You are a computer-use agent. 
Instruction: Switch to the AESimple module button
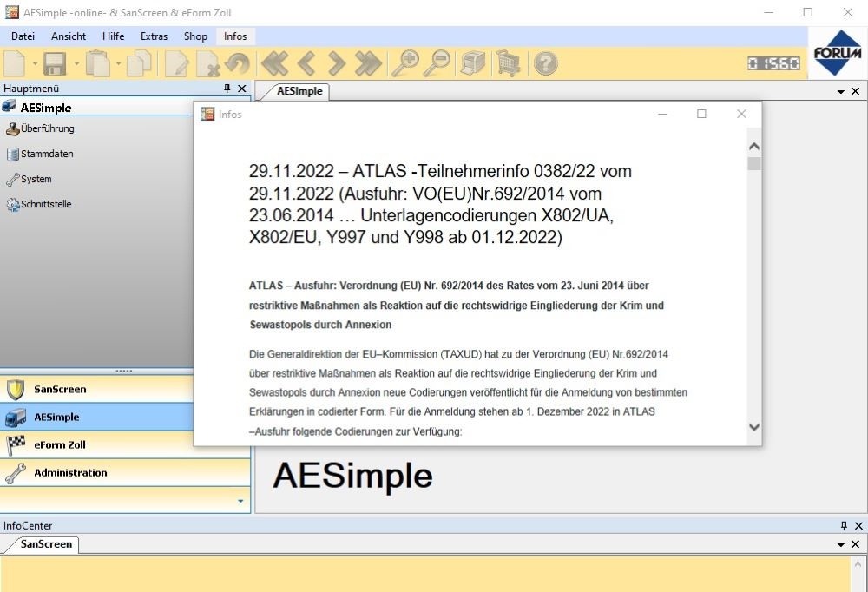click(97, 417)
